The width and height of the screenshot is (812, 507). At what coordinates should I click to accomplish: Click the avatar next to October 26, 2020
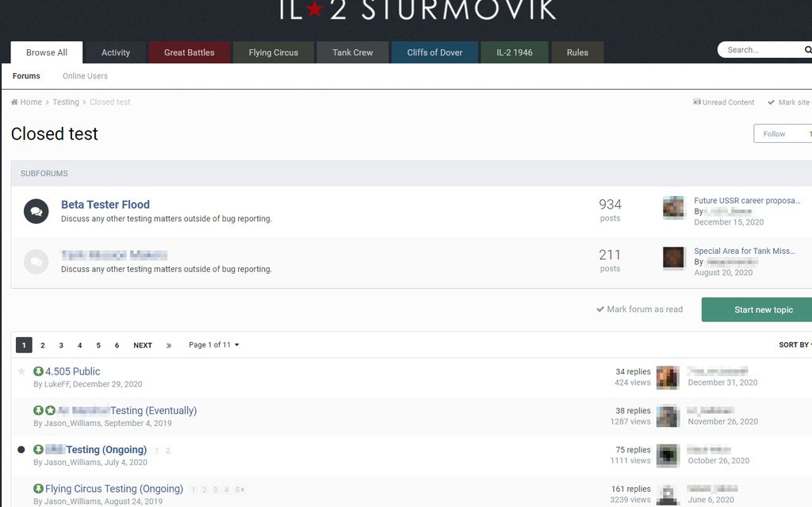(668, 455)
